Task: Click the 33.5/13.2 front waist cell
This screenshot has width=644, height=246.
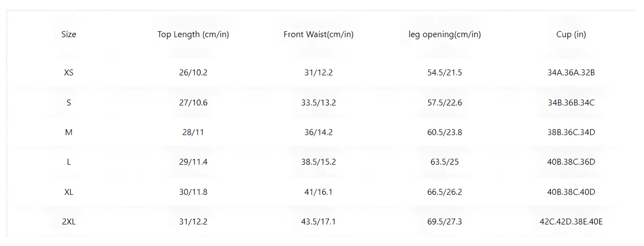Action: pyautogui.click(x=318, y=103)
